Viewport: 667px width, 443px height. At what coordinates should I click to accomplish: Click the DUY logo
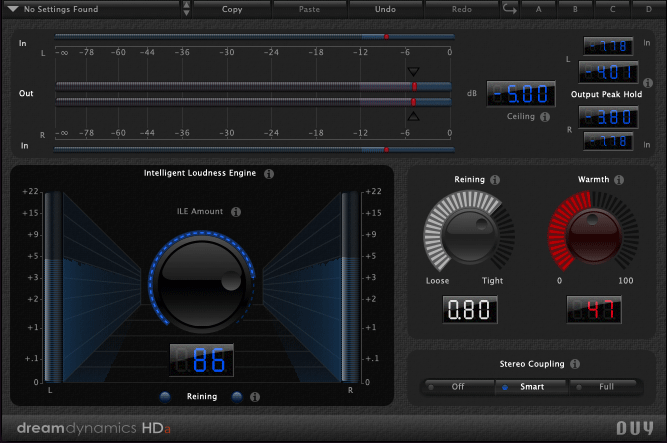635,428
